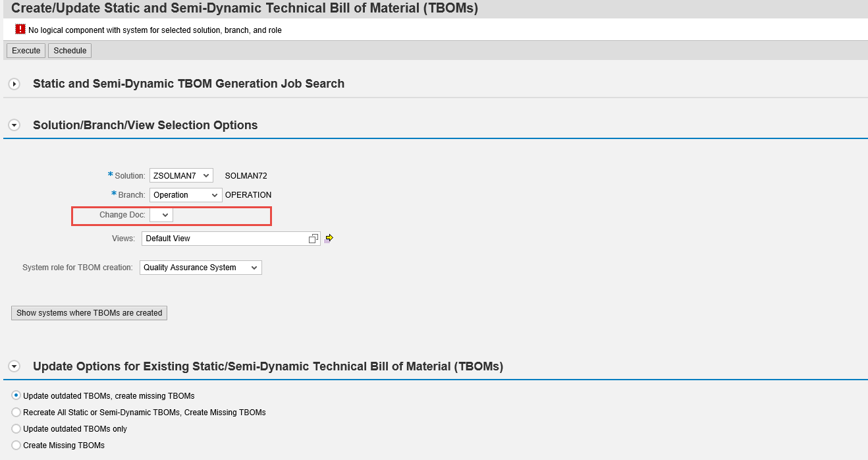Open the Solution dropdown
Screen dimensions: 868x460
181,175
